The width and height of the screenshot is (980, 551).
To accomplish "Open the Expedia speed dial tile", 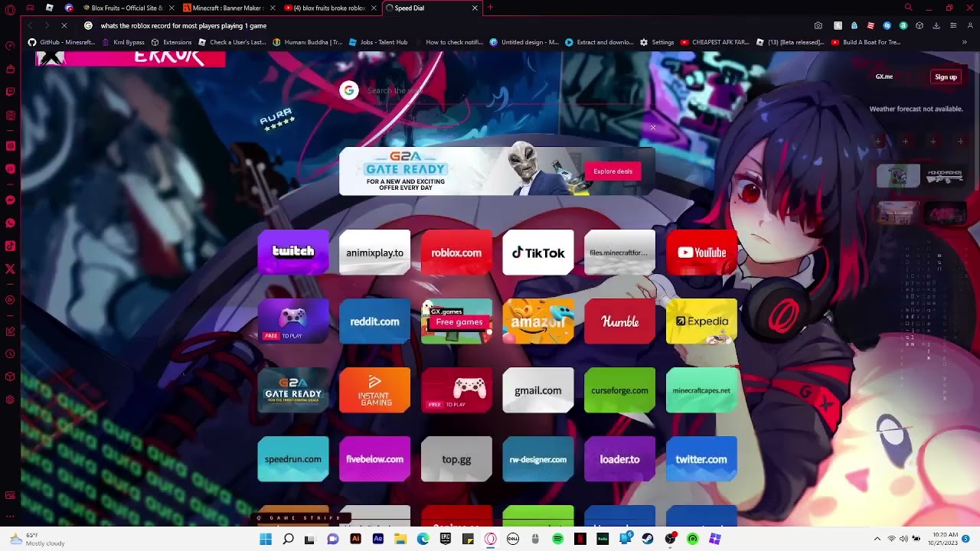I will coord(701,321).
